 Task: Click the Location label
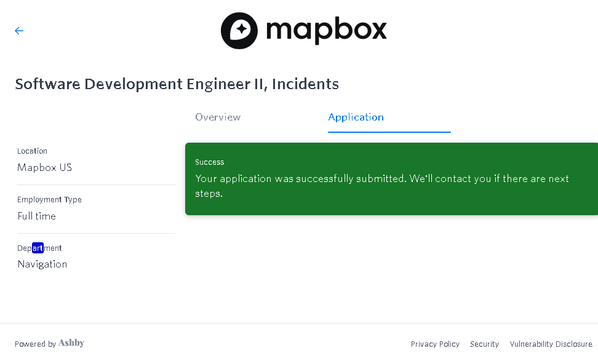(32, 151)
